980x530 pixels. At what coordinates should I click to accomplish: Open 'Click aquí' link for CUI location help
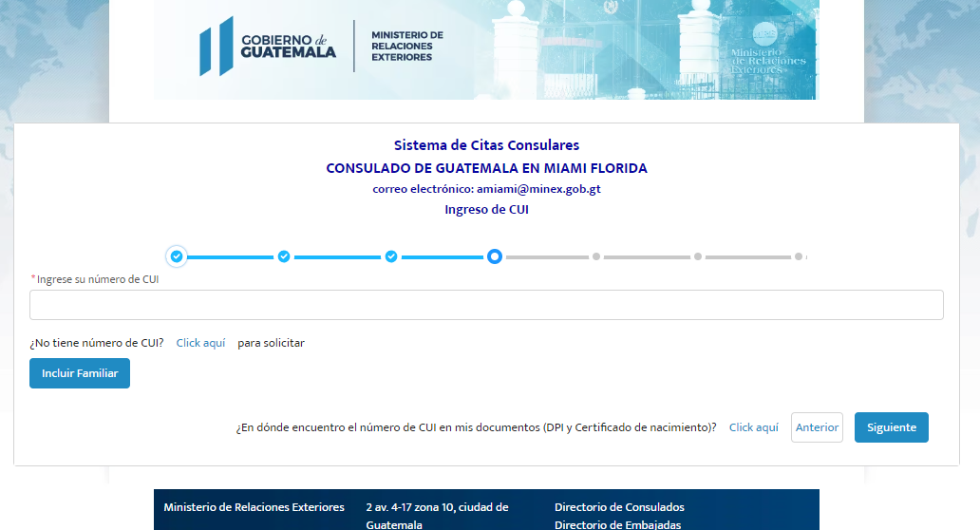pyautogui.click(x=754, y=427)
